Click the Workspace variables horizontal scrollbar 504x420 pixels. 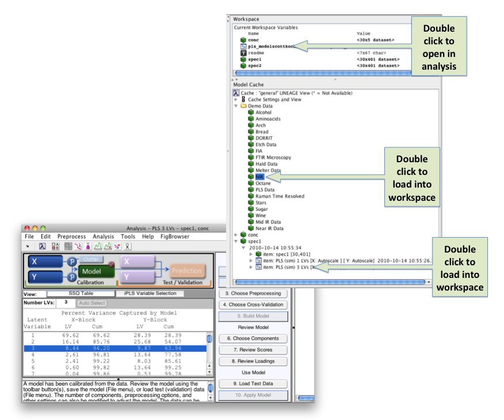click(x=322, y=73)
